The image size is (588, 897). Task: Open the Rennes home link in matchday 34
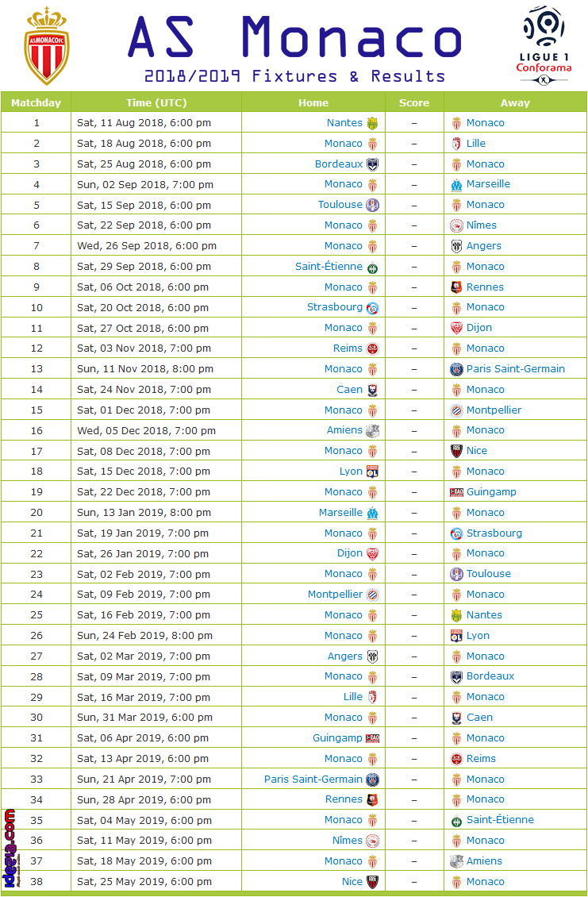point(344,799)
